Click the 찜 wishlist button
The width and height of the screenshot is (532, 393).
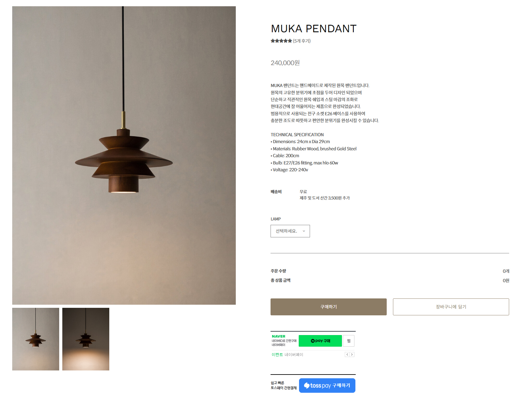[349, 341]
